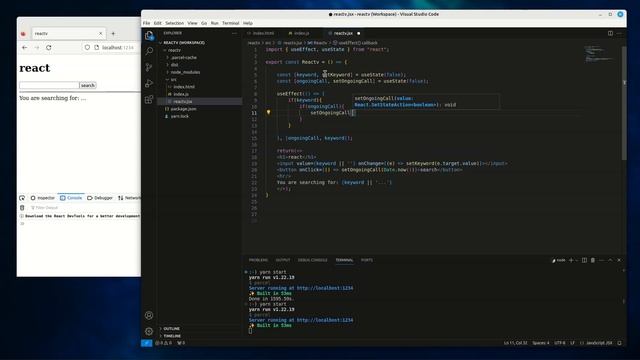This screenshot has height=360, width=640.
Task: Change encoding via UTF-8 status item
Action: pyautogui.click(x=560, y=343)
